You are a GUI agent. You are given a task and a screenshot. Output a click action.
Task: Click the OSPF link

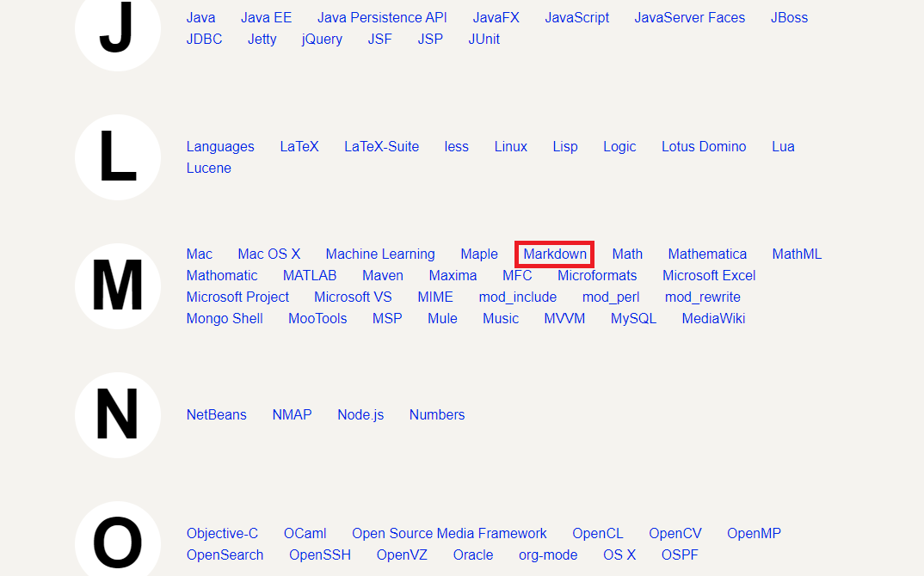point(680,555)
